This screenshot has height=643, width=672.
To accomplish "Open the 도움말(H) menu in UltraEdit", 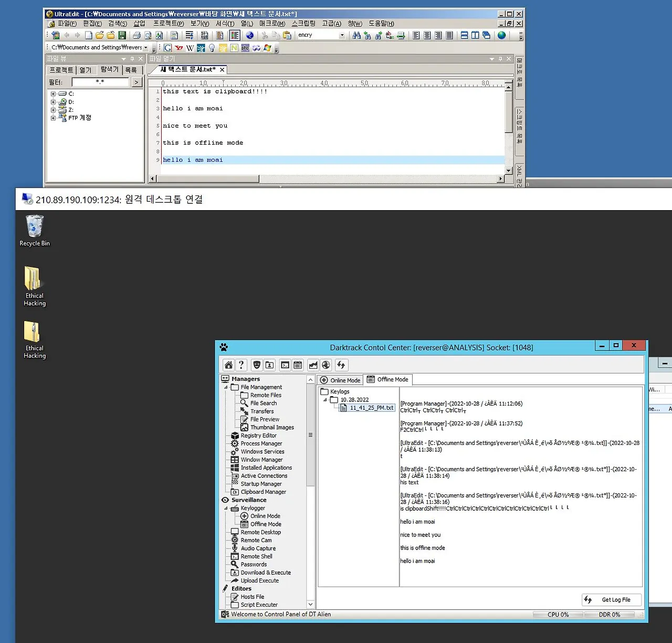I will click(381, 24).
